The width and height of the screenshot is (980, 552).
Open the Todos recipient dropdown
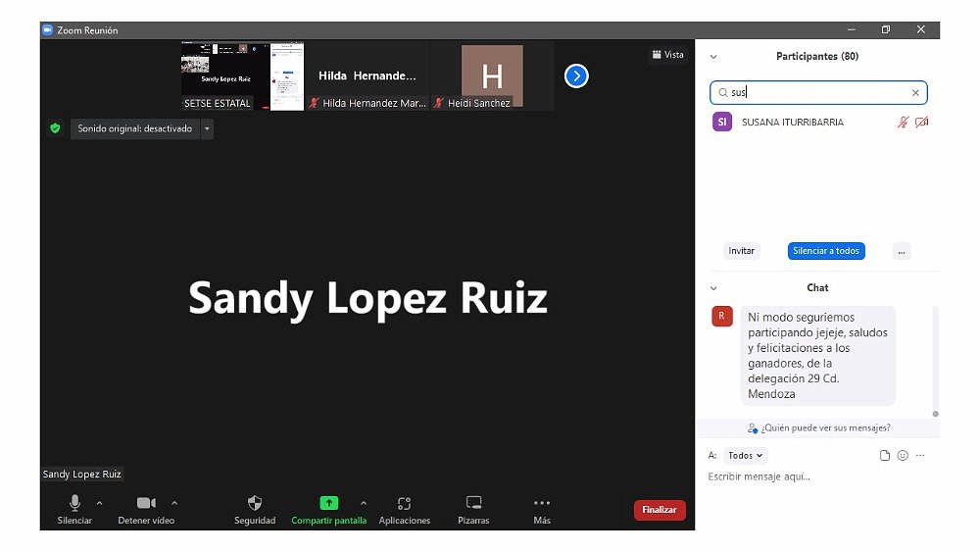(746, 456)
